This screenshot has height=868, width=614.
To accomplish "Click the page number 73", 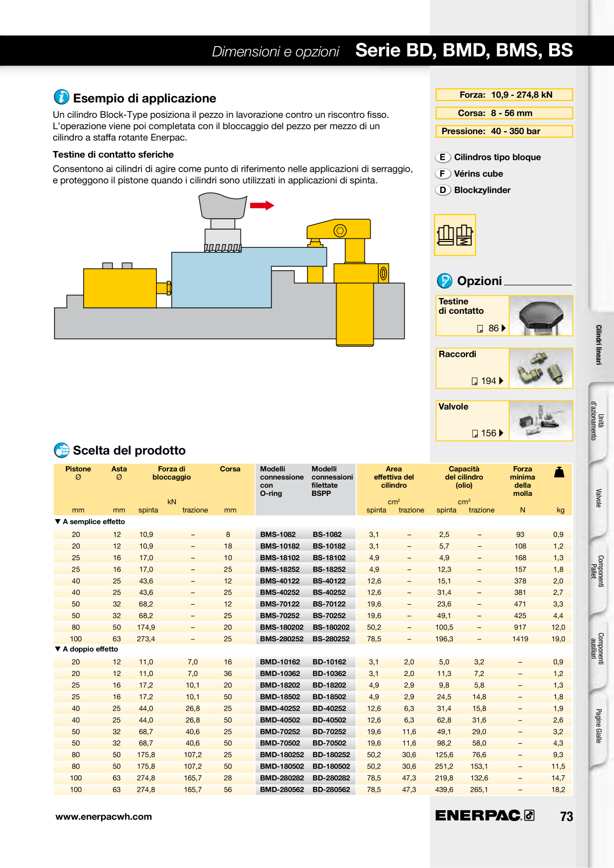I will click(x=566, y=817).
